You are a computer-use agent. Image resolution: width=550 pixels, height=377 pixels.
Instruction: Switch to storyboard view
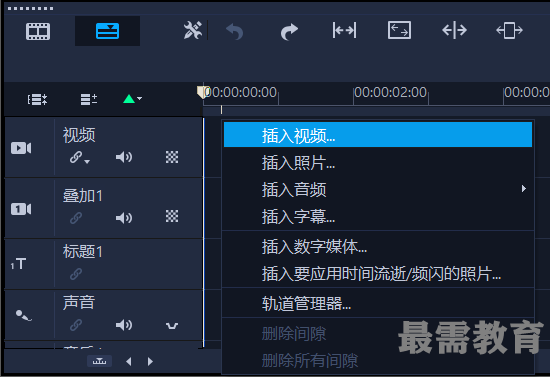38,31
